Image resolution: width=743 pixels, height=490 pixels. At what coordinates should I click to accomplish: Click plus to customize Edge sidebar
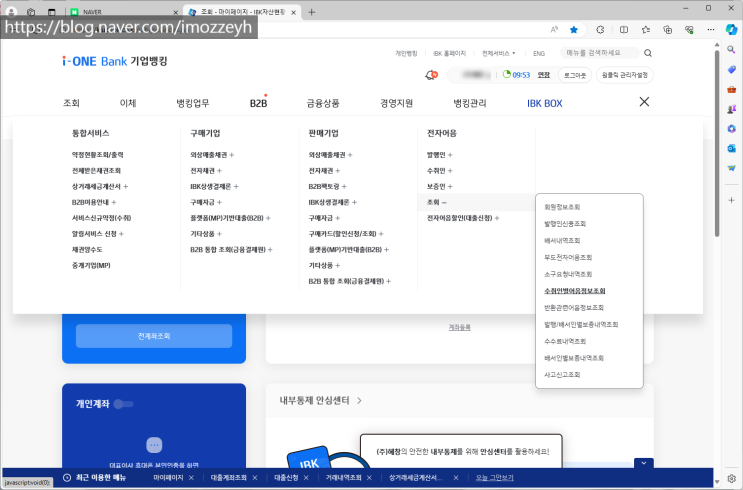coord(732,200)
